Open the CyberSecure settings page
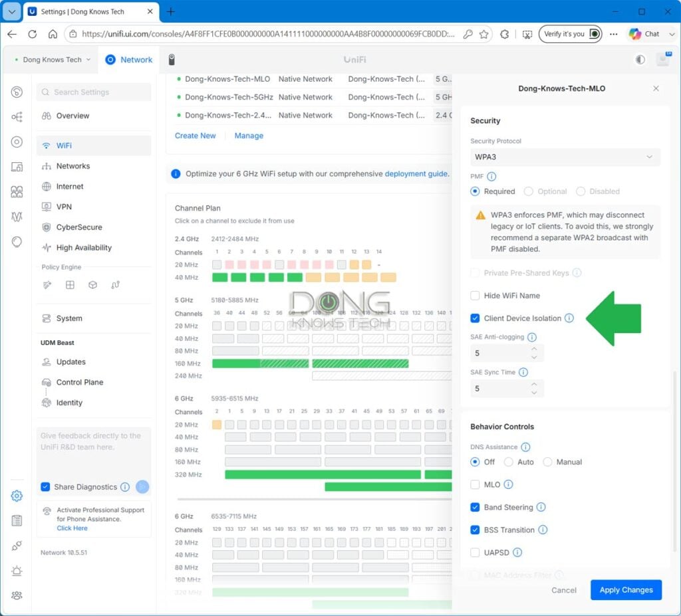The image size is (681, 616). [x=94, y=227]
